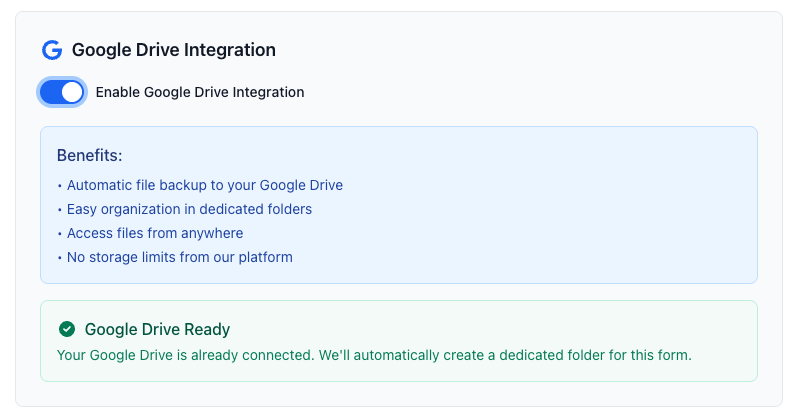The image size is (794, 420).
Task: Click the Google Drive Integration heading
Action: (174, 50)
